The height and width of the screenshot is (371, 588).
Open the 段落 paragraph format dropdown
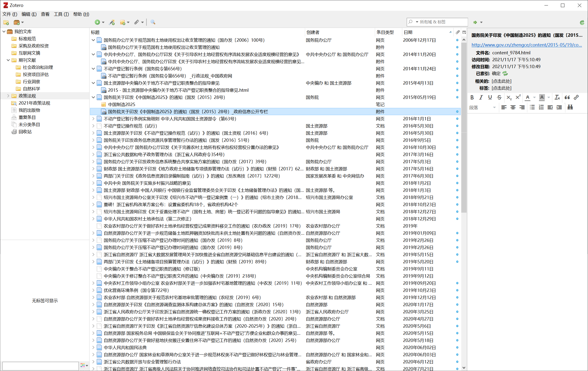482,107
